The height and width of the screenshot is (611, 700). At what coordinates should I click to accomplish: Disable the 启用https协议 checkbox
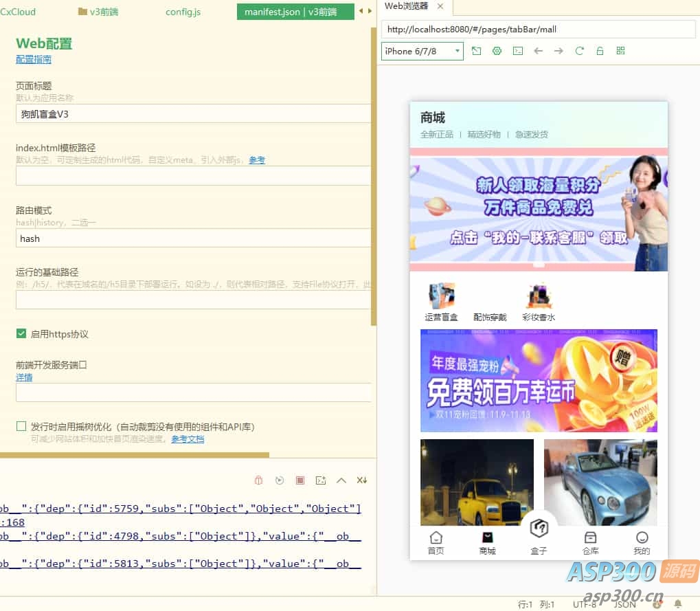click(21, 333)
